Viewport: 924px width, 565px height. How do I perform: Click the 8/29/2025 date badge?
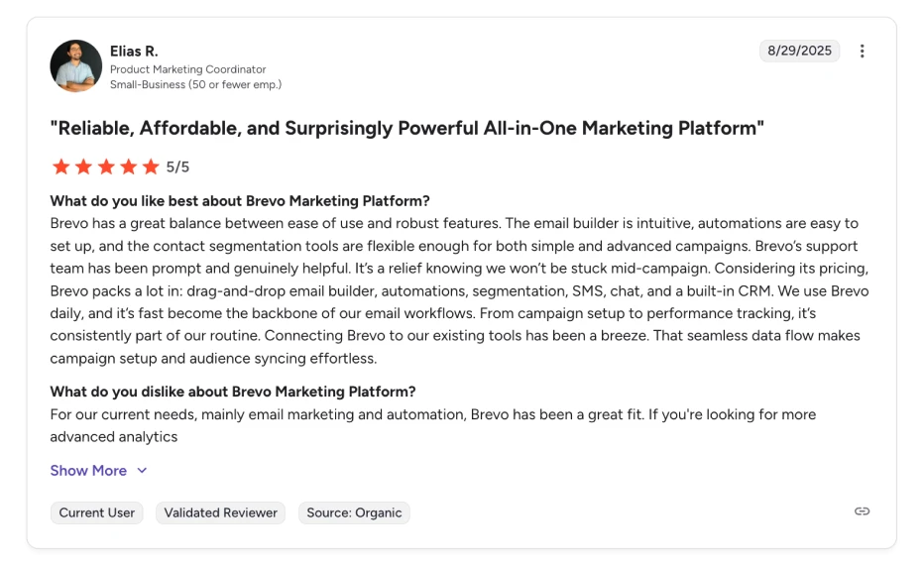[x=799, y=52]
